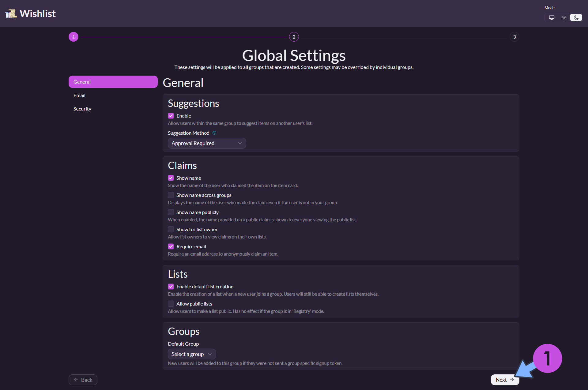
Task: Open the Email settings tab
Action: [113, 95]
